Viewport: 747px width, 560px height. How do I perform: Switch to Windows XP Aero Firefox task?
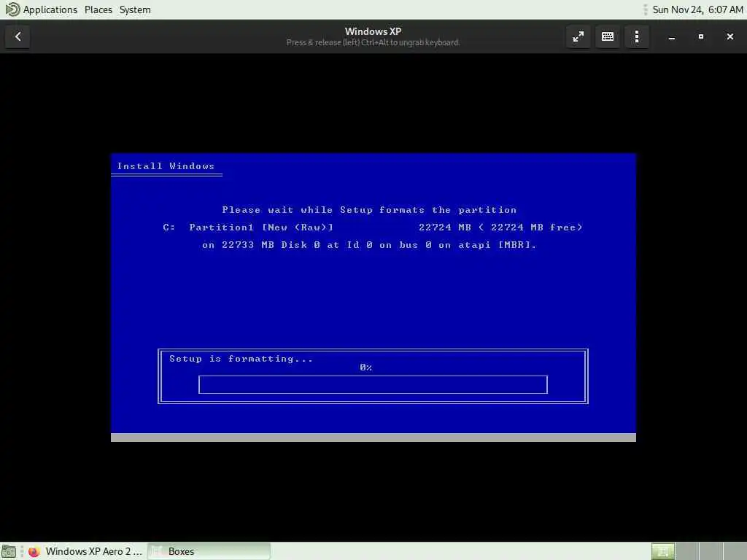pos(86,551)
